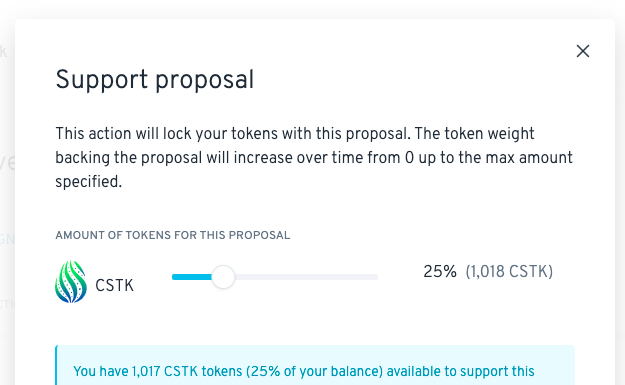Click the dimmed area above the dialog

(312, 9)
